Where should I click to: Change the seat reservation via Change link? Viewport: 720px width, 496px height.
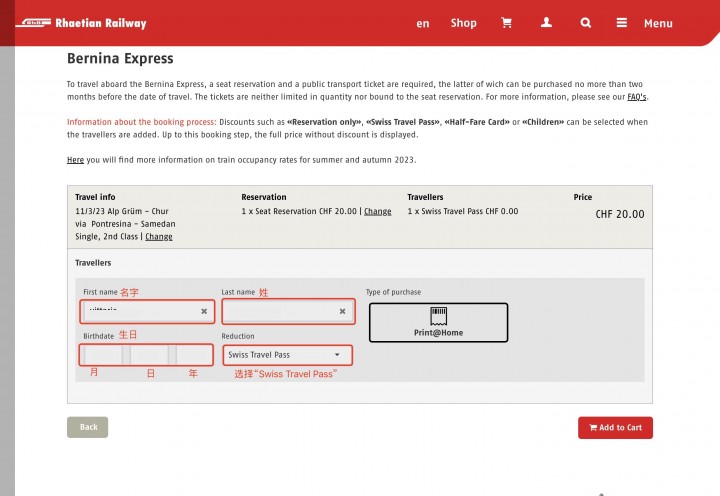coord(377,211)
